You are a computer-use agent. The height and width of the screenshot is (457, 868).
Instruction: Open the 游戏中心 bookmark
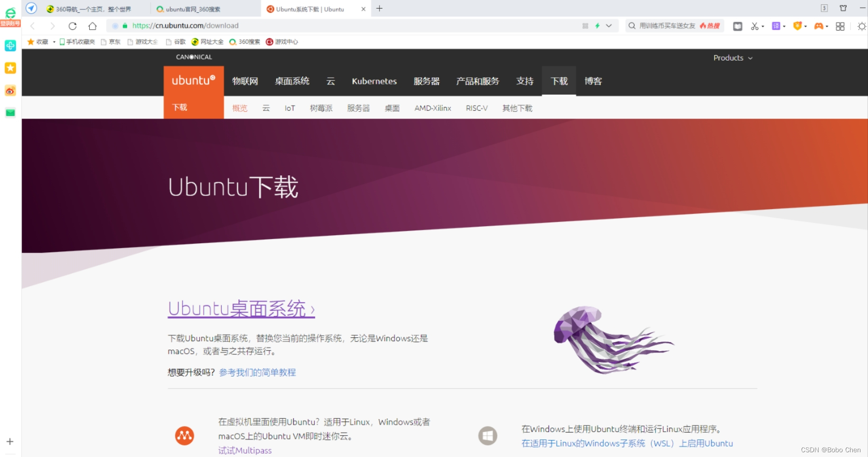[x=282, y=42]
